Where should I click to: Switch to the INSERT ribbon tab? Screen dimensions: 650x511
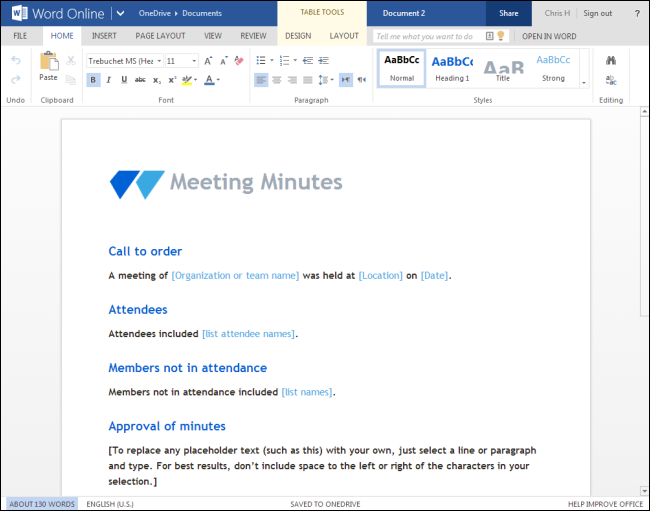pyautogui.click(x=104, y=36)
